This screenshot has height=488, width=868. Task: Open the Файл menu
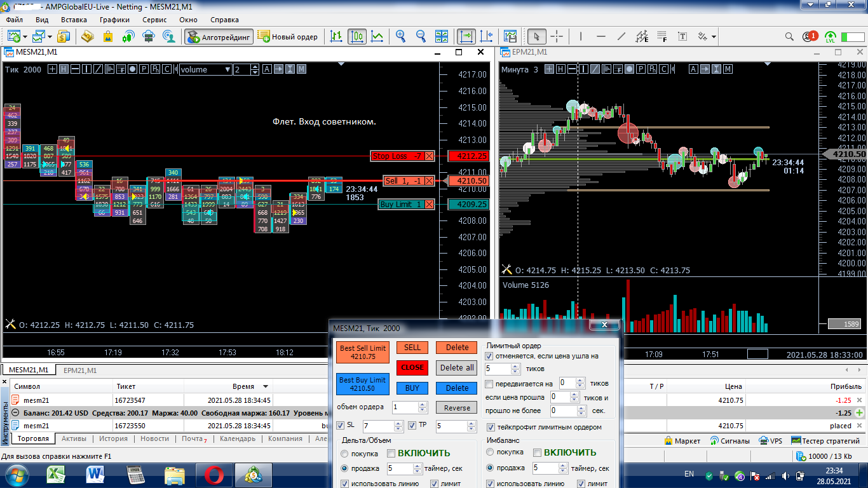(14, 20)
